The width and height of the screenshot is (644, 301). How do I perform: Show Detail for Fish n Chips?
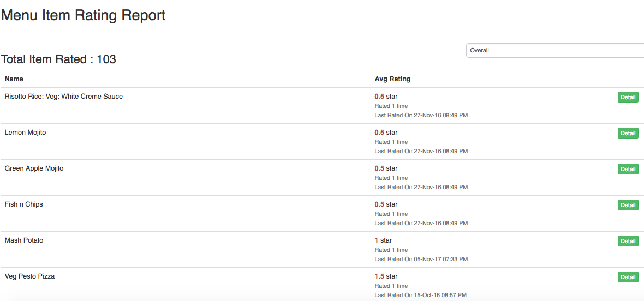click(x=628, y=205)
